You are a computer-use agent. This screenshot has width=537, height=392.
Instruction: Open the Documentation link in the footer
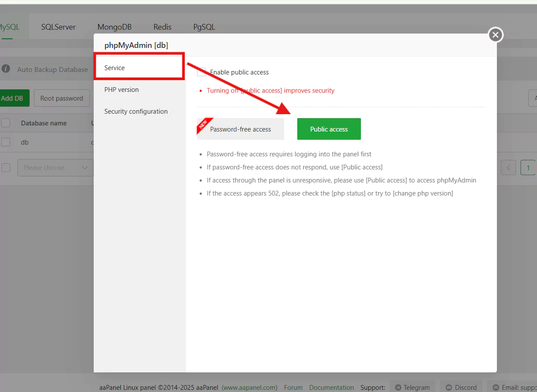[x=332, y=387]
